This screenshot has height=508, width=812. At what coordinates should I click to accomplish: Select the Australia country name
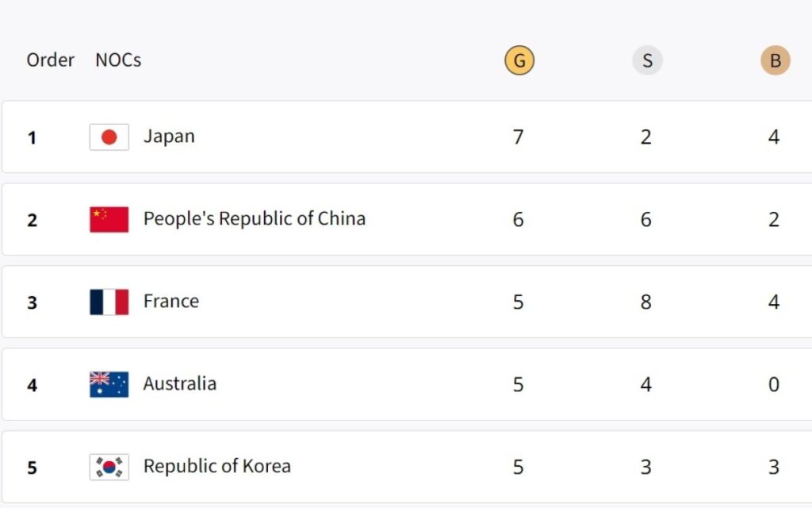[179, 384]
